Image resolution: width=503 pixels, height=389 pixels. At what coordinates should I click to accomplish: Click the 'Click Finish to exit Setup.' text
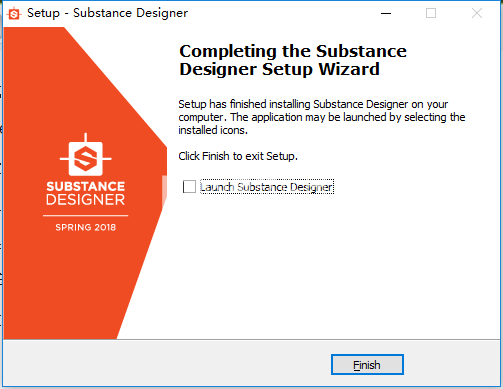238,156
